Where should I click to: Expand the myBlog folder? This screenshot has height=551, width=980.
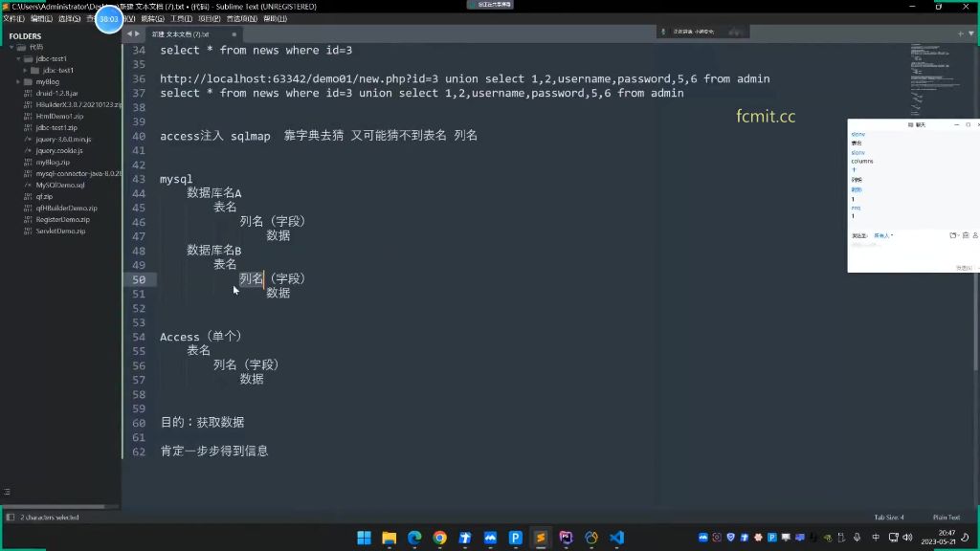(18, 82)
